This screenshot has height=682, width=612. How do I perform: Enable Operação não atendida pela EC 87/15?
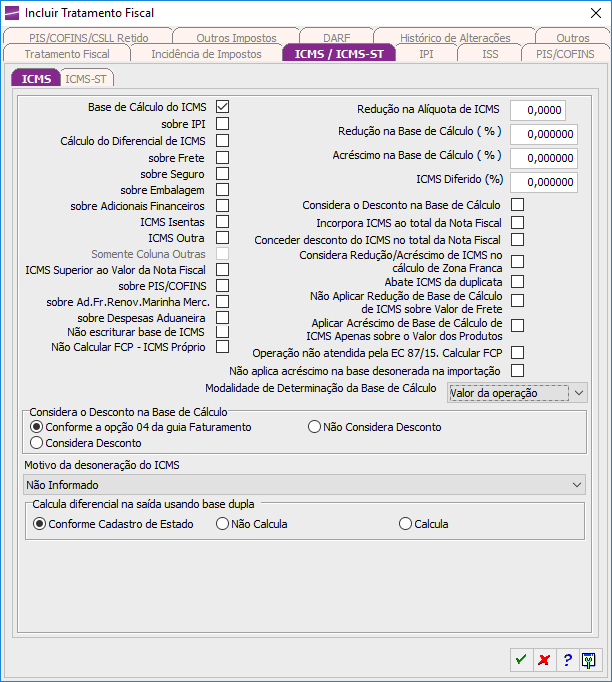(518, 352)
